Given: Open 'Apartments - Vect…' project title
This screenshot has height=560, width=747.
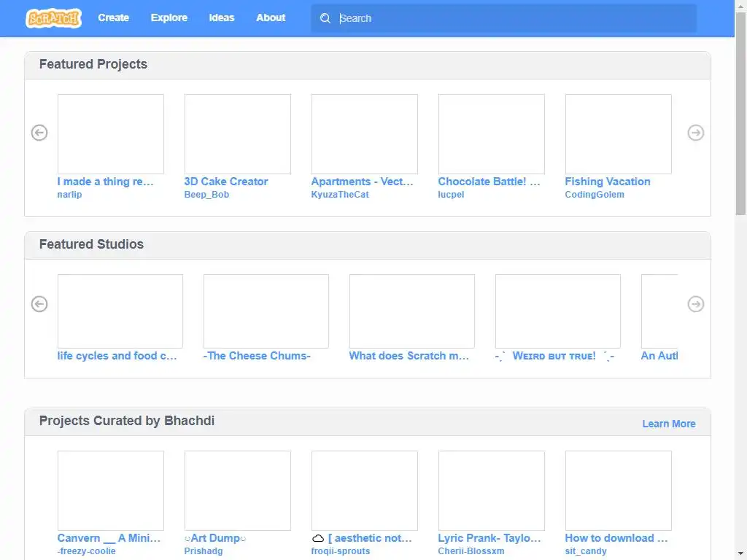Looking at the screenshot, I should pyautogui.click(x=362, y=182).
